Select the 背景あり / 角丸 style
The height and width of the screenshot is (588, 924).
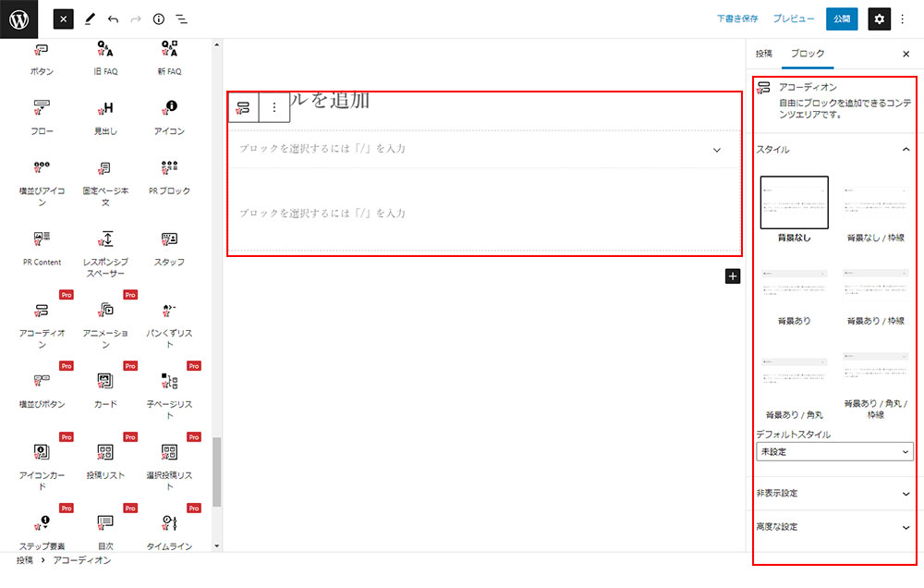[794, 379]
